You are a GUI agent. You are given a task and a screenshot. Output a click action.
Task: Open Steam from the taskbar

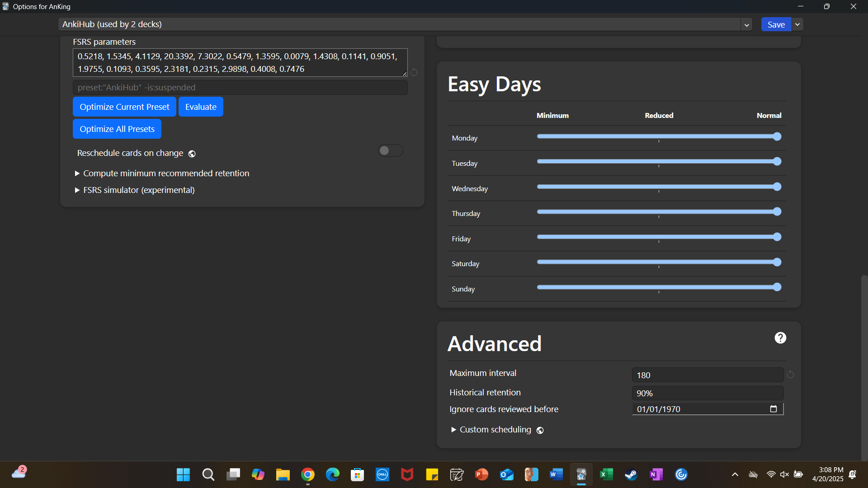click(x=631, y=474)
